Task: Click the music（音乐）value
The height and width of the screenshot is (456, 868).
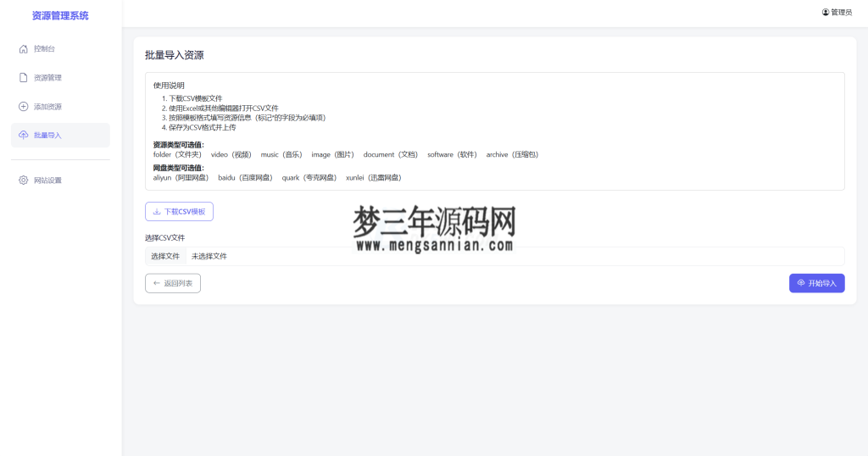Action: pos(281,154)
